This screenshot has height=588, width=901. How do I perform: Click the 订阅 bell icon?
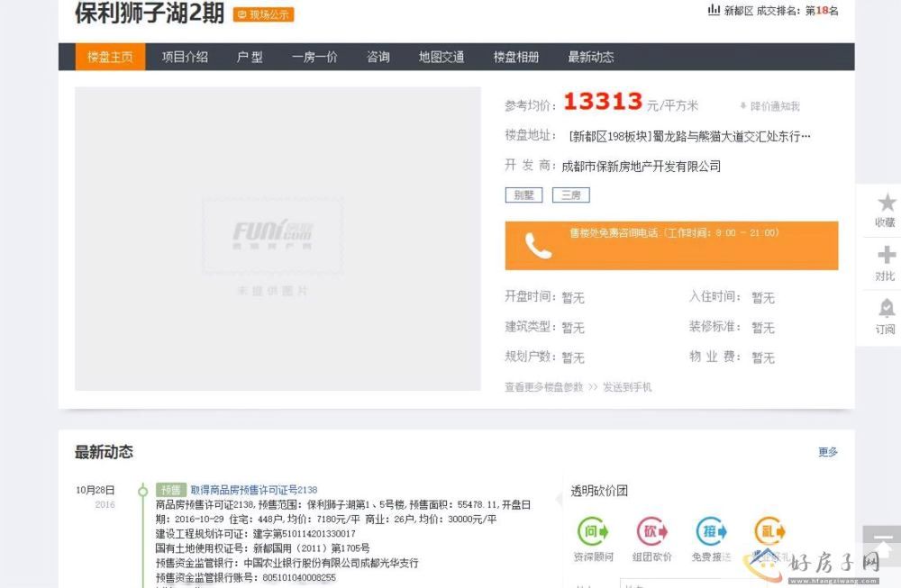pyautogui.click(x=887, y=308)
